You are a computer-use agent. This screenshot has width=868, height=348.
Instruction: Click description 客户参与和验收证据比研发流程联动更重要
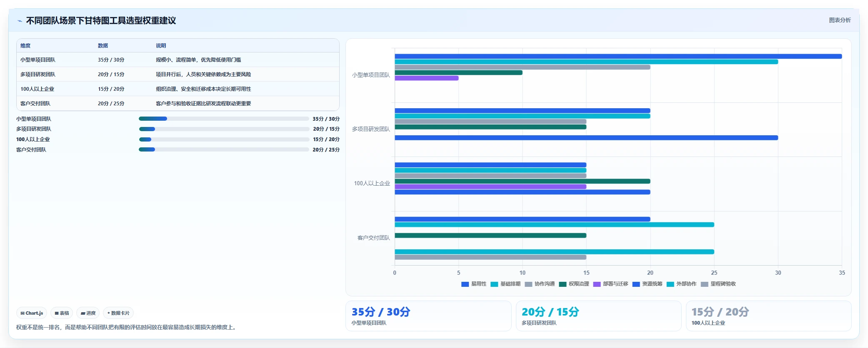pyautogui.click(x=203, y=104)
